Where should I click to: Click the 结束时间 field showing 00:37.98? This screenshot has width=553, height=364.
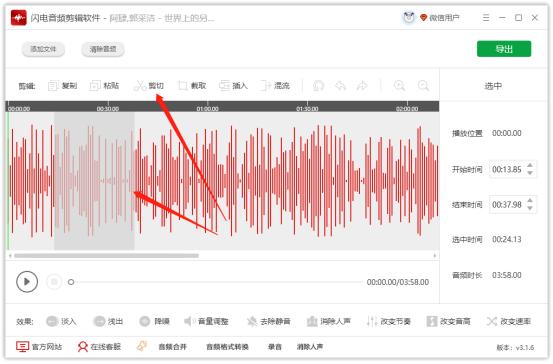(x=513, y=205)
